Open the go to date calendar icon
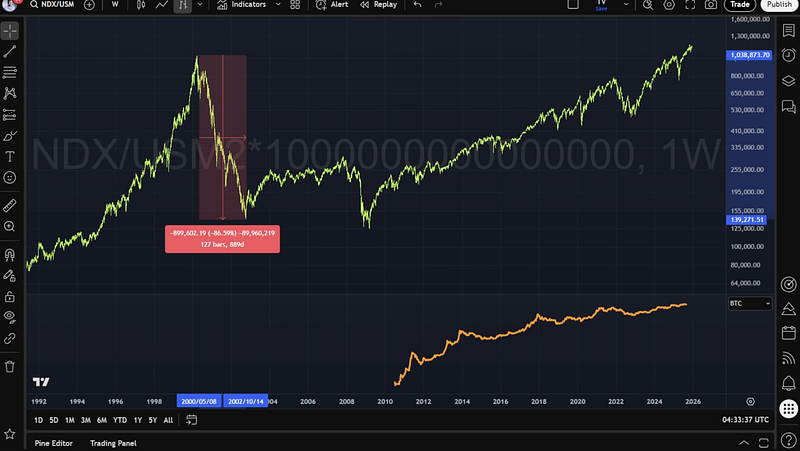The height and width of the screenshot is (451, 800). coord(191,420)
